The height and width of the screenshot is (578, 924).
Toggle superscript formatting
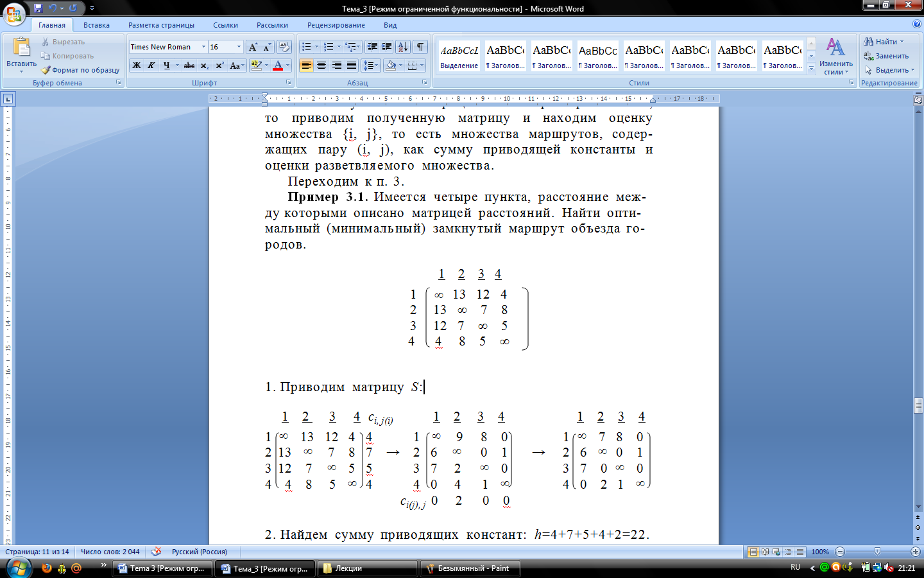coord(219,66)
